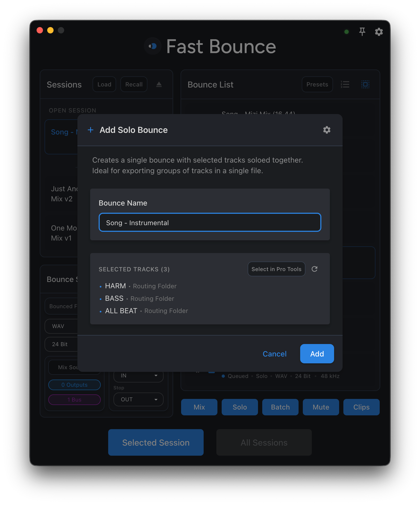Click the Recall sessions button
The image size is (420, 505).
[134, 84]
